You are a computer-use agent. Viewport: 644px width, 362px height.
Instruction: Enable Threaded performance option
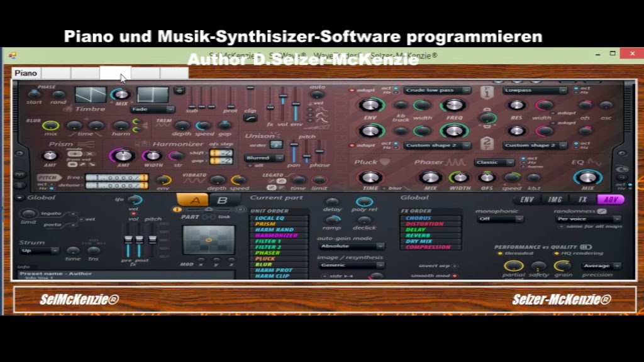(x=500, y=254)
